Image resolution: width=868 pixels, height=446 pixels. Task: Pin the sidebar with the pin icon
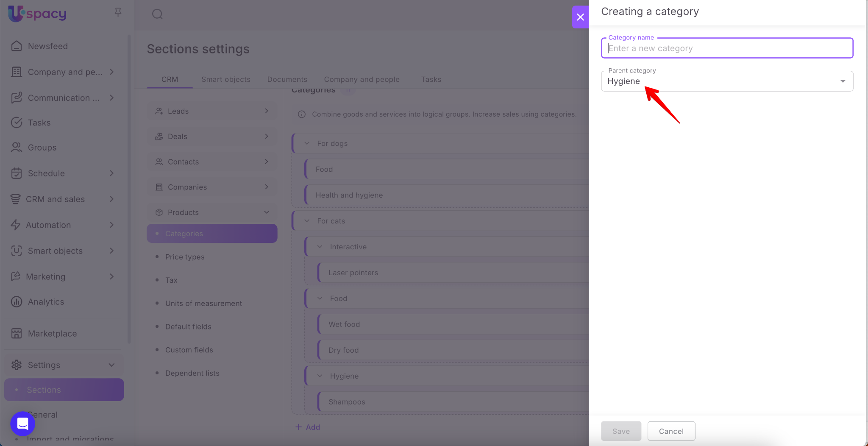[x=118, y=12]
